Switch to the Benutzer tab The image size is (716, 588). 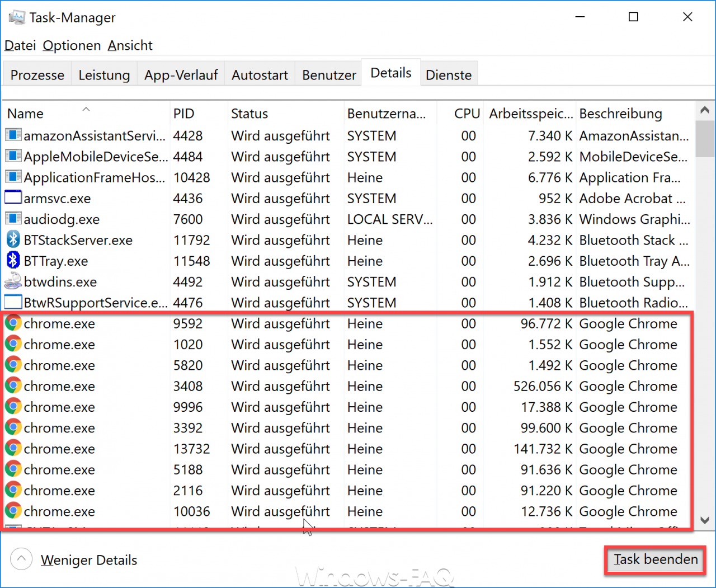pos(329,74)
